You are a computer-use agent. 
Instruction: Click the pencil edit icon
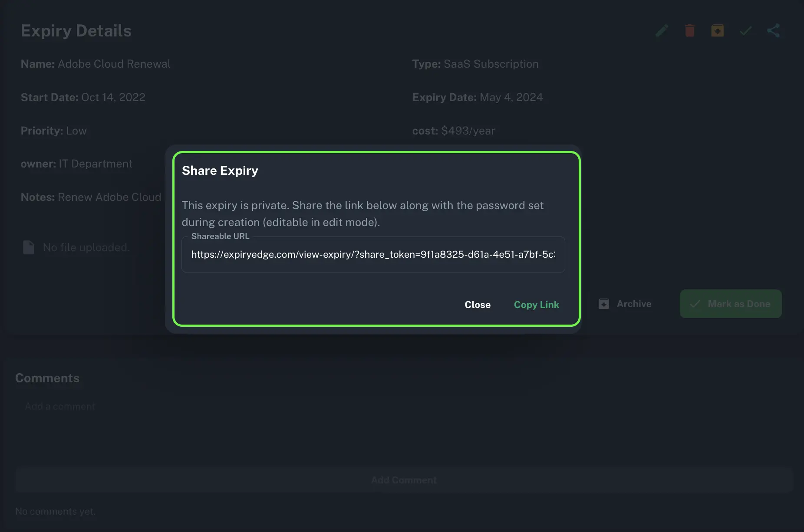662,31
